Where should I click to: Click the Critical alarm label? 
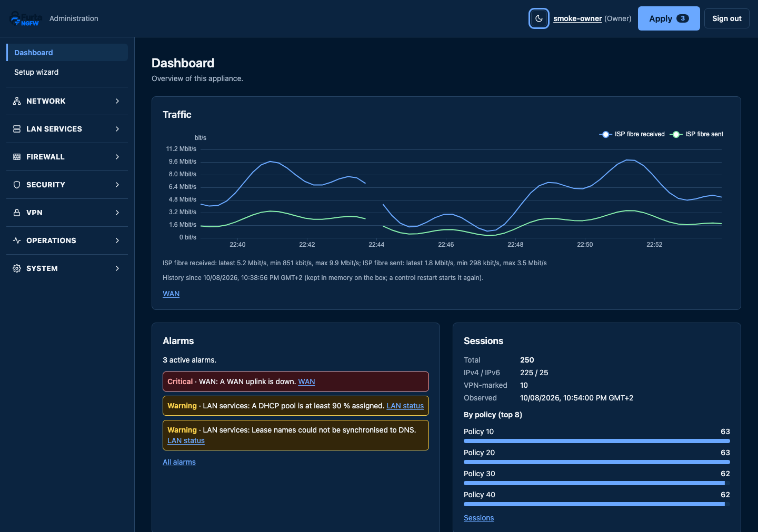(x=180, y=382)
